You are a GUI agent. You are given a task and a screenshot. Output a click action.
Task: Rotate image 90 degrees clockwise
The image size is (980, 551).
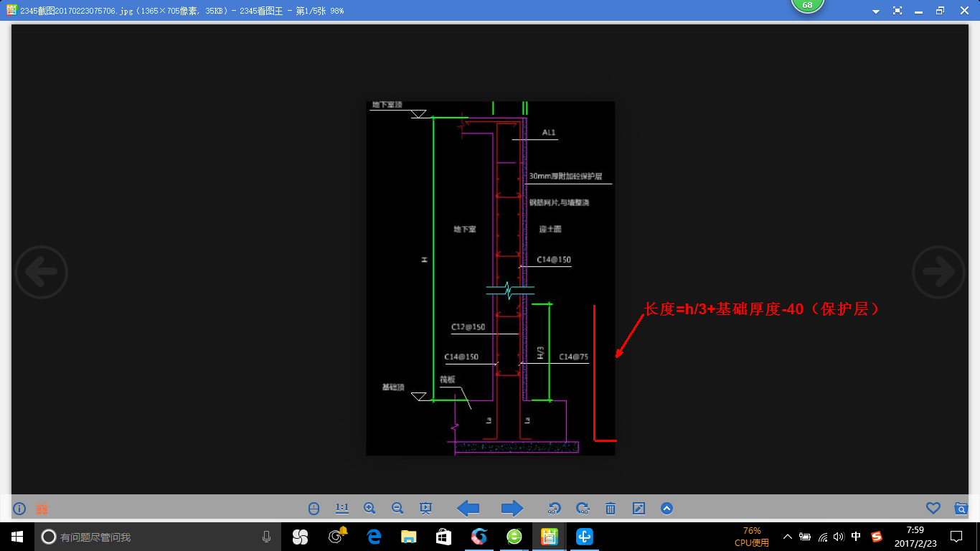583,509
